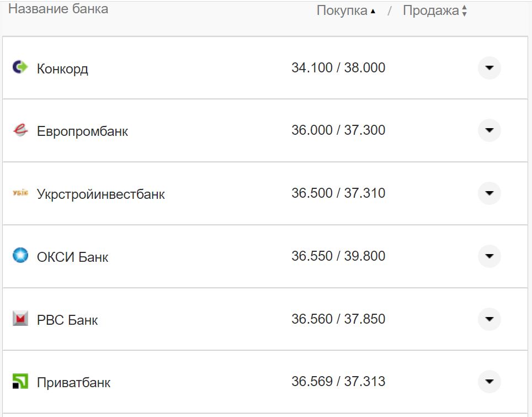Image resolution: width=532 pixels, height=417 pixels.
Task: Click the РВС Банк rate 36.560 / 37.850
Action: (x=338, y=319)
